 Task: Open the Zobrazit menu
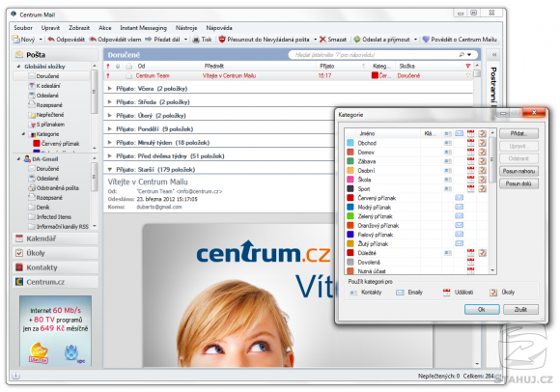(79, 27)
